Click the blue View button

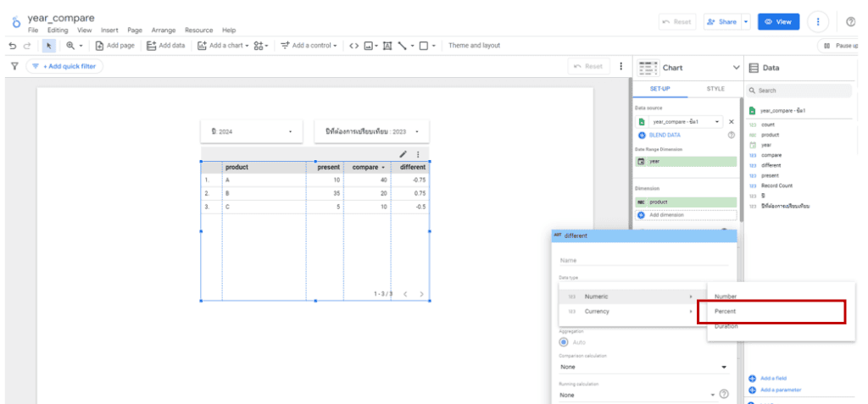pyautogui.click(x=778, y=22)
